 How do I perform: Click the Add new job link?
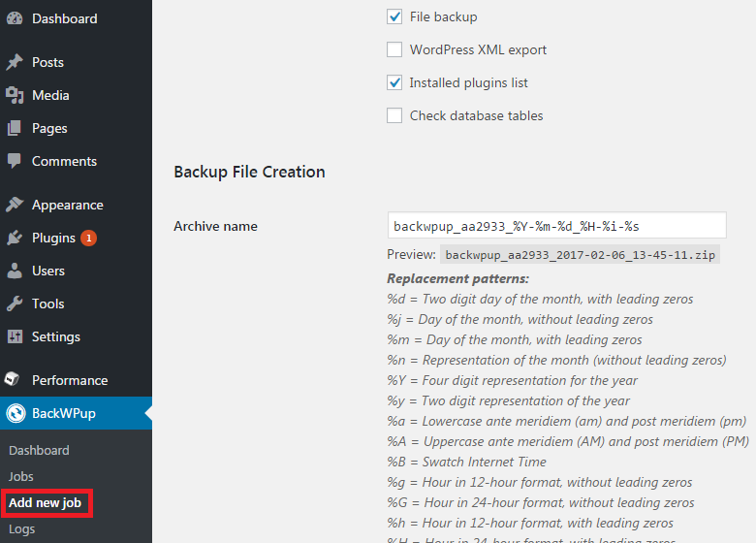(x=45, y=502)
